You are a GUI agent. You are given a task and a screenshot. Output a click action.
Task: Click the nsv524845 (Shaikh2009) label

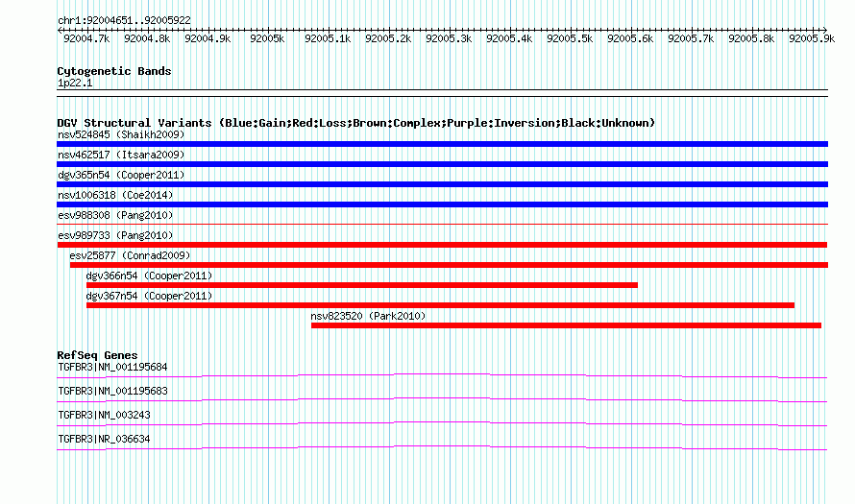tap(121, 134)
